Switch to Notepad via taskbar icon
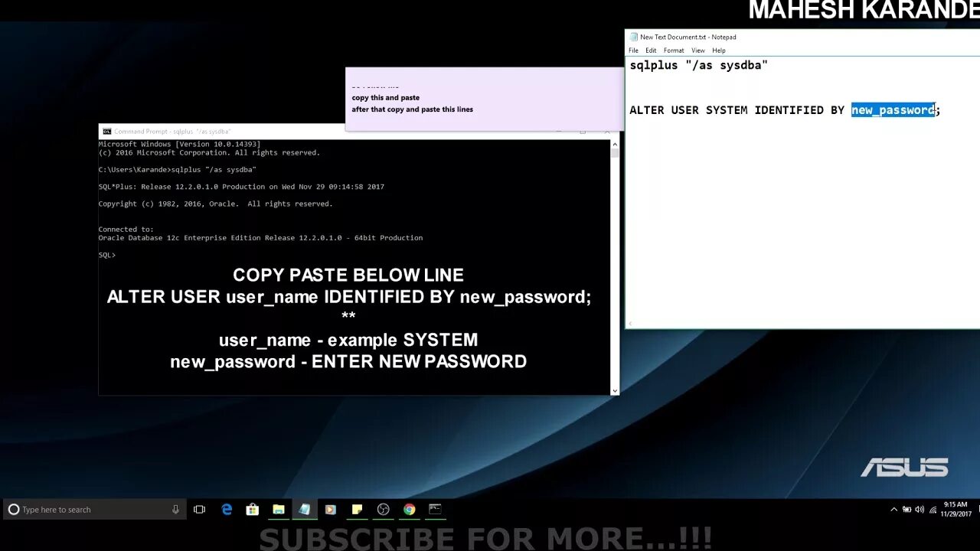The width and height of the screenshot is (980, 551). click(305, 510)
